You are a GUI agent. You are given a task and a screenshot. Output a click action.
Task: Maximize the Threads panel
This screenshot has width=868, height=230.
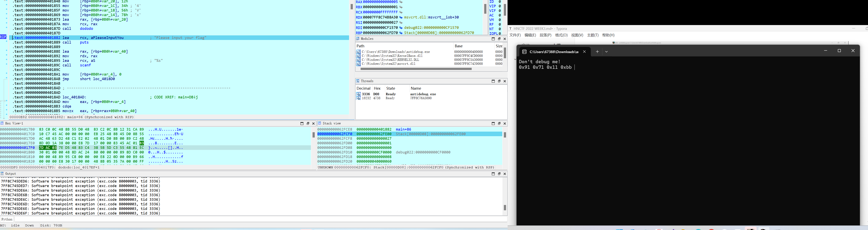click(493, 81)
